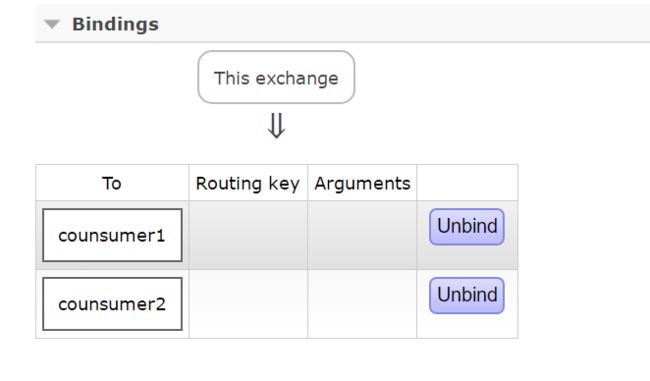Click the word exchange inside the rounded box
650x381 pixels.
(297, 79)
